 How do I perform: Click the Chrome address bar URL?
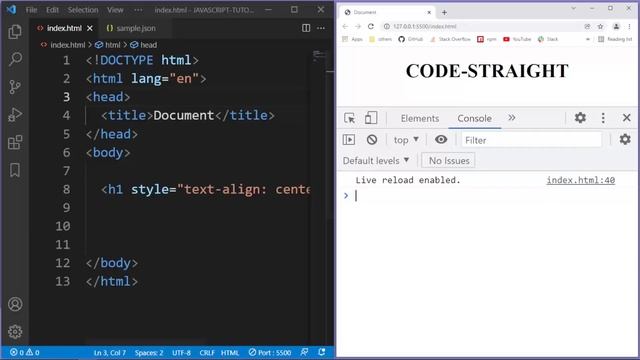[x=425, y=26]
